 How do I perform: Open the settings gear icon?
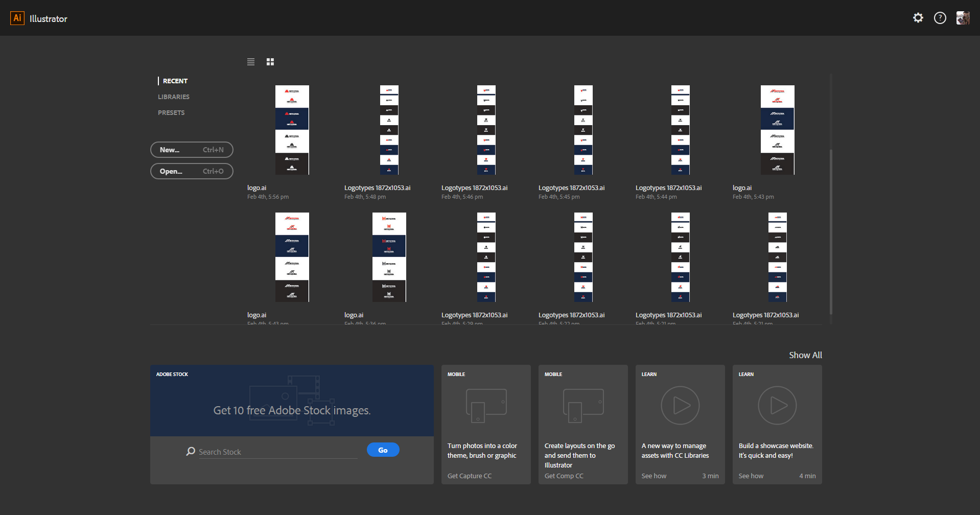point(918,18)
